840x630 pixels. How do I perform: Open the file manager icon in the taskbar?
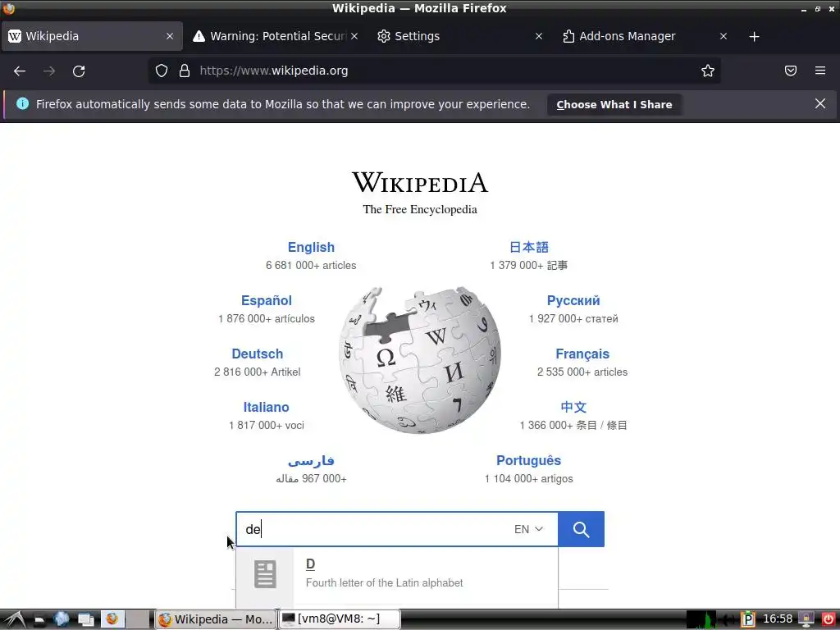tap(39, 620)
